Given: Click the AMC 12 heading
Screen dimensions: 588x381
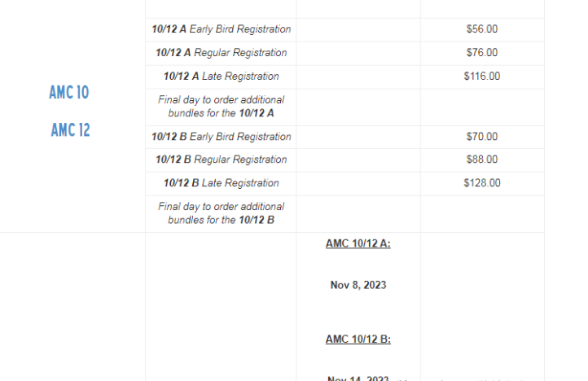Looking at the screenshot, I should (x=71, y=129).
